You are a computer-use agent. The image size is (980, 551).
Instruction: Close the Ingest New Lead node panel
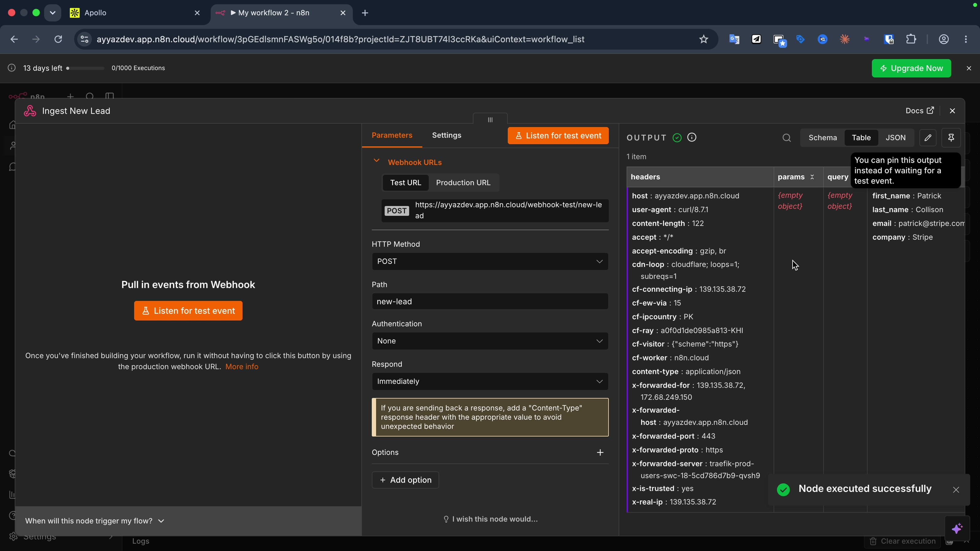tap(952, 111)
